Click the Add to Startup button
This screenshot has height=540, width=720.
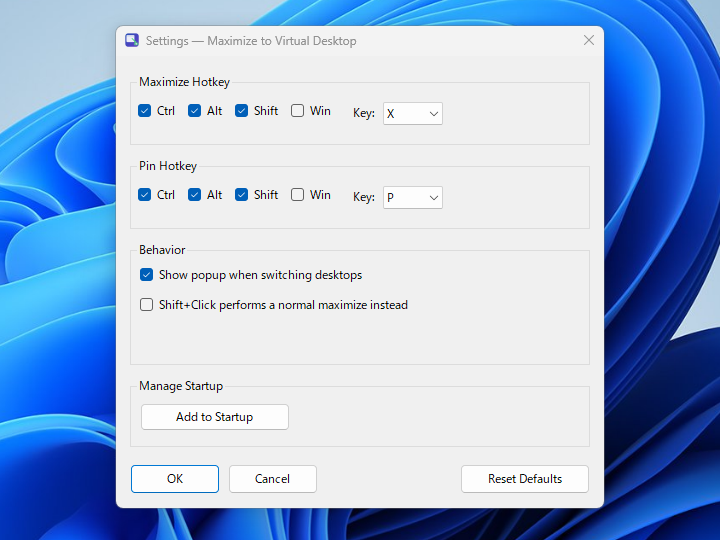pyautogui.click(x=215, y=417)
